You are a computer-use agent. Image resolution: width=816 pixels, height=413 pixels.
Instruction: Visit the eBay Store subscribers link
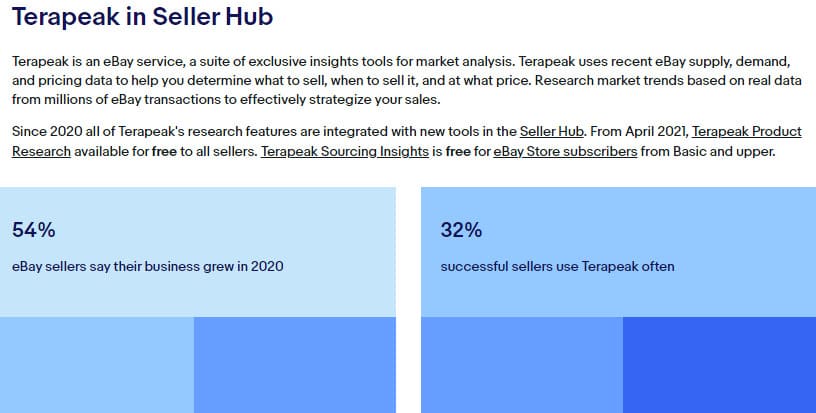(x=565, y=151)
